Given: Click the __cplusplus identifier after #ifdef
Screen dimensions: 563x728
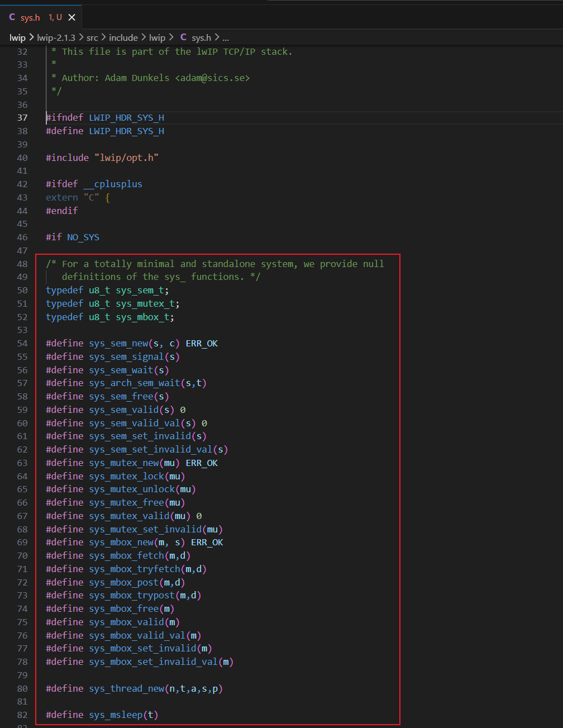Looking at the screenshot, I should point(113,184).
